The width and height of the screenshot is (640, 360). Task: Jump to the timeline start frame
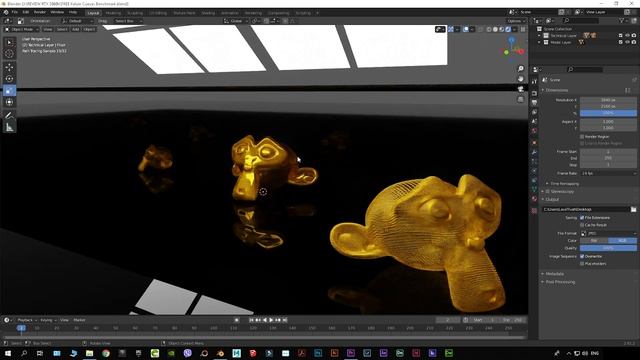251,320
